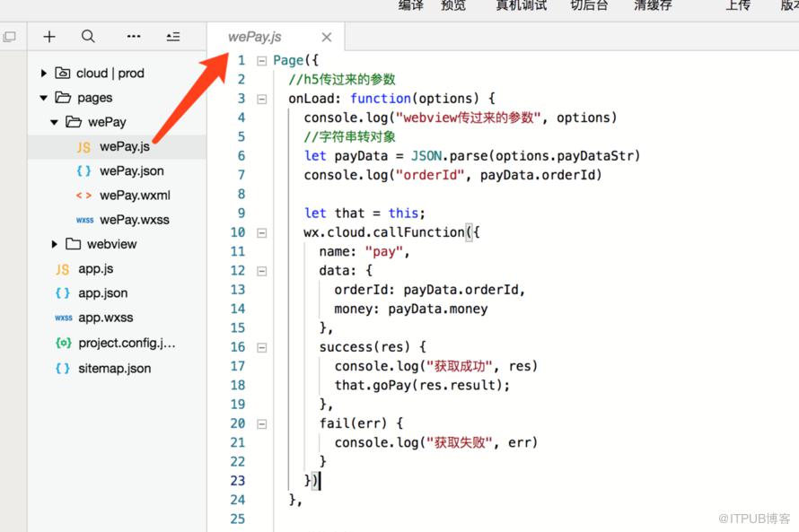Viewport: 799px width, 532px height.
Task: Click the 预览 preview toolbar button
Action: pos(453,5)
